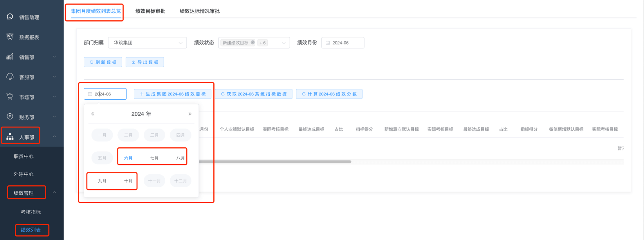This screenshot has width=644, height=240.
Task: Click the horizontal table scrollbar
Action: pyautogui.click(x=274, y=161)
